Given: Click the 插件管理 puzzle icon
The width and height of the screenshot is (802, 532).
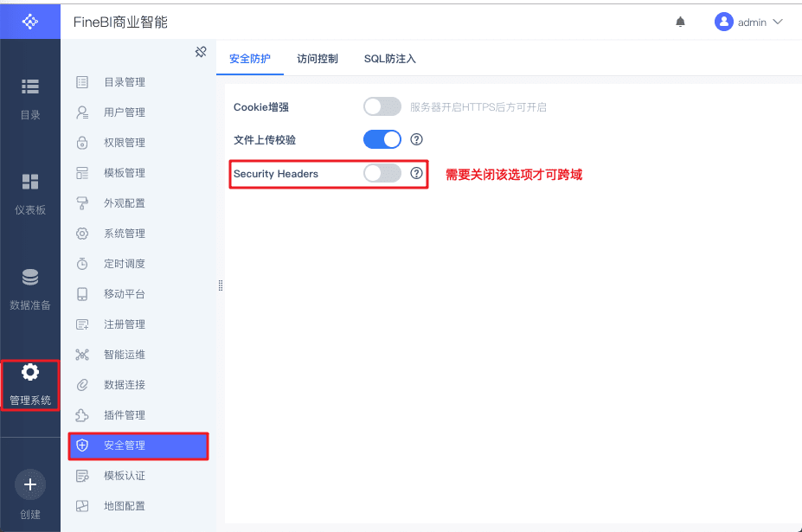Looking at the screenshot, I should coord(82,415).
